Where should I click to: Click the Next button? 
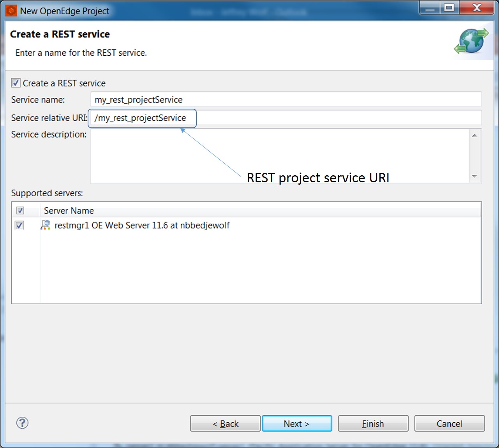297,423
